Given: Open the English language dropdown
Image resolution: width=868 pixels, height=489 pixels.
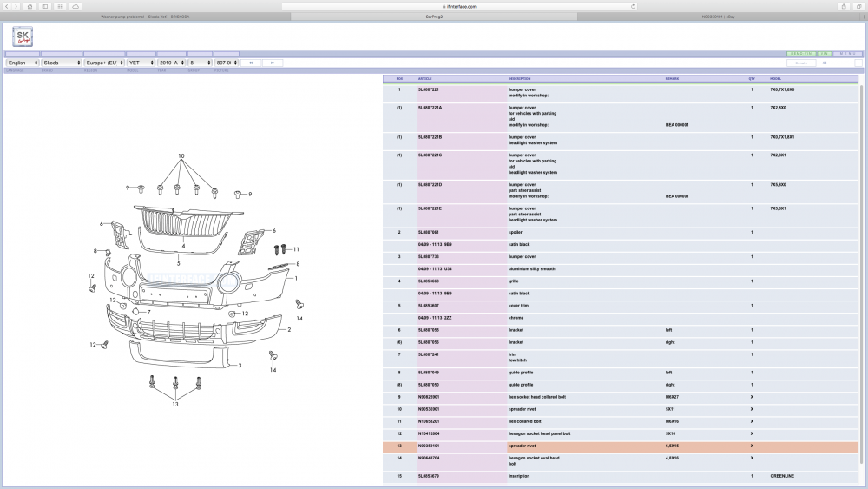Looking at the screenshot, I should [x=23, y=63].
